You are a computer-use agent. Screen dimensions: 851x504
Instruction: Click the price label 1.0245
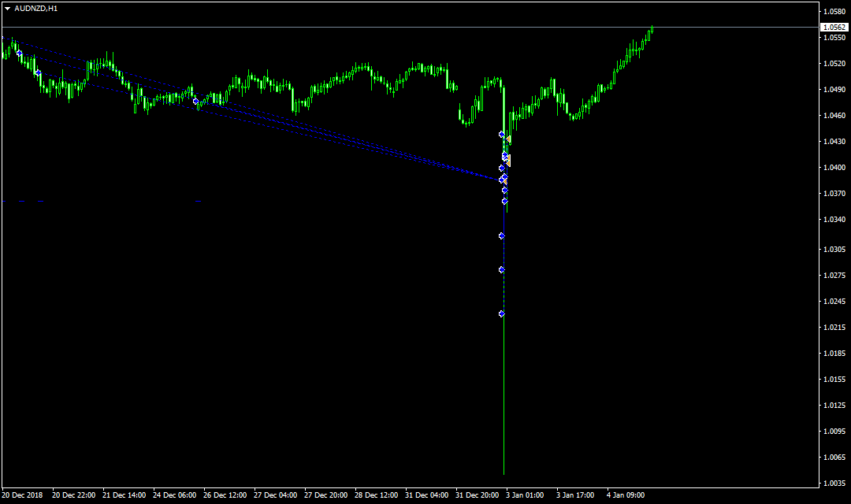(x=834, y=302)
